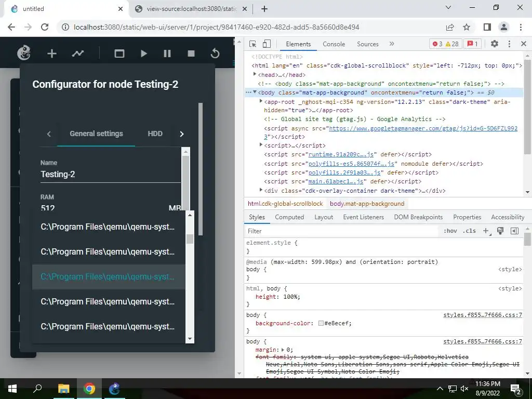
Task: Click the red issues counter badge
Action: click(472, 44)
